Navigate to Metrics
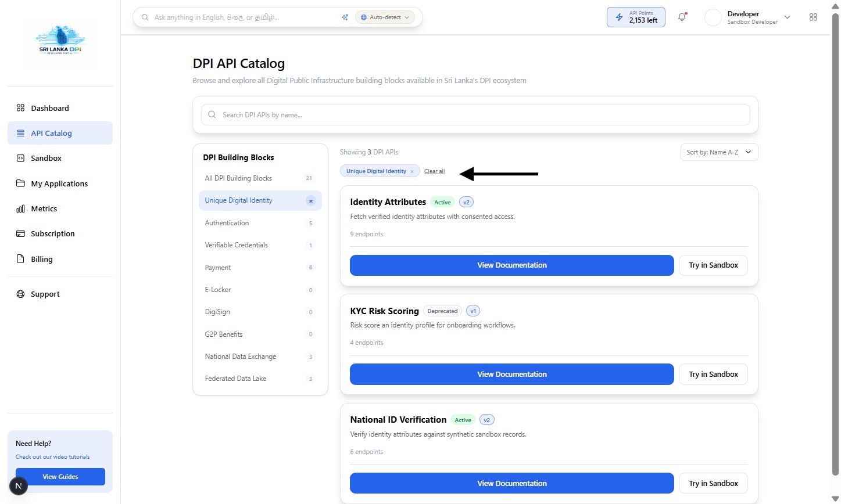Image resolution: width=841 pixels, height=504 pixels. 60,208
